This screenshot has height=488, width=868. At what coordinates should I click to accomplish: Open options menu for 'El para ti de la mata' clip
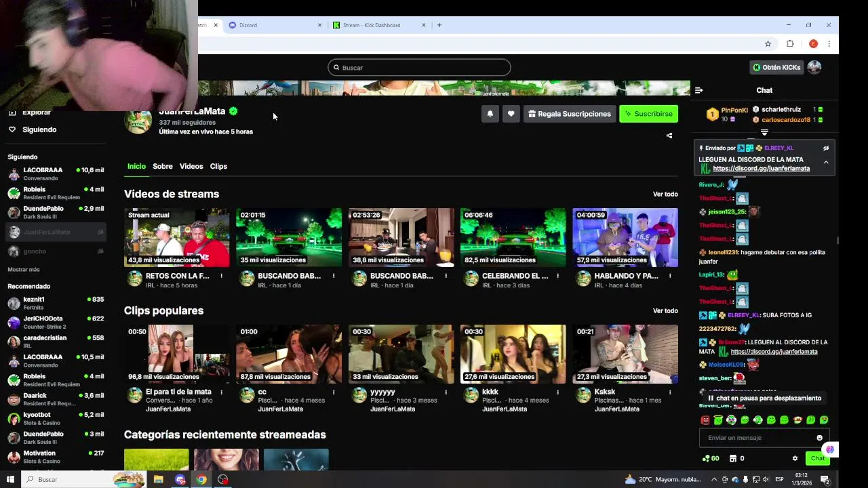pyautogui.click(x=221, y=392)
